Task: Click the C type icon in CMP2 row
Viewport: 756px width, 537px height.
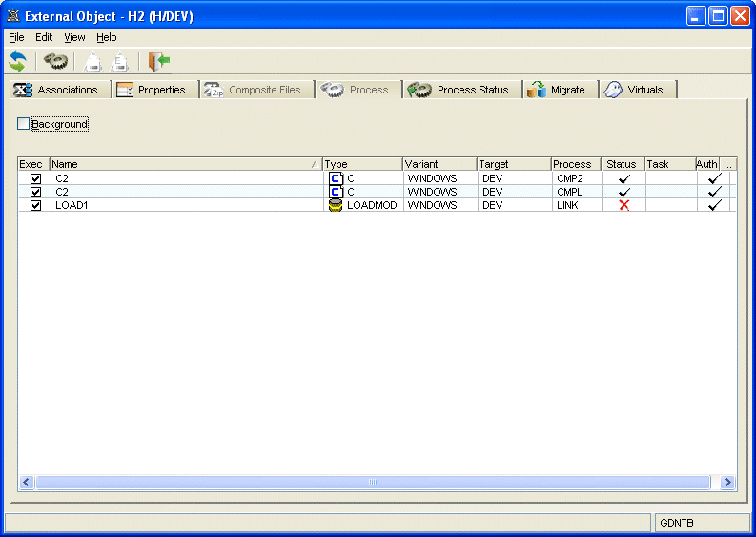Action: (336, 178)
